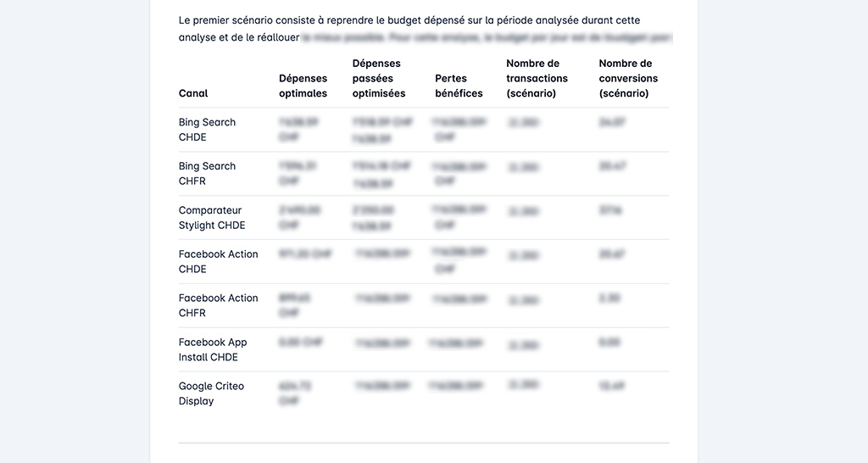Click the Comparateur Stylight CHDE conversions value
The width and height of the screenshot is (868, 463).
[610, 210]
